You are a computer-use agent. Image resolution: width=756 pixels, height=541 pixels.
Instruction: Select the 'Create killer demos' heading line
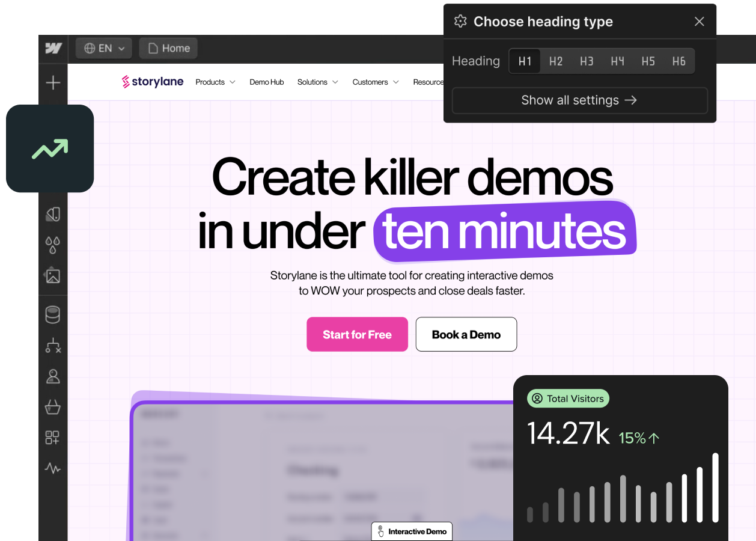coord(412,177)
